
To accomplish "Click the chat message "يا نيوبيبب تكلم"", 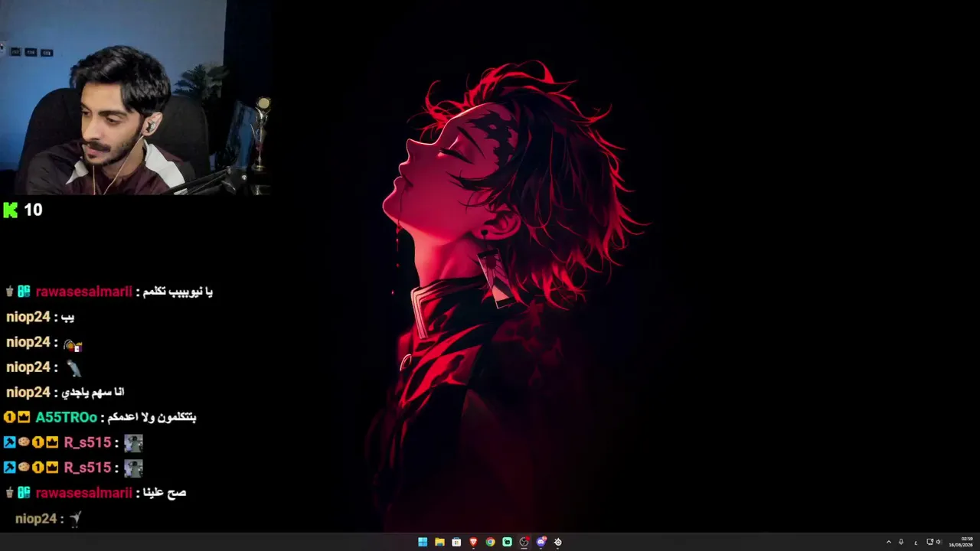I will (x=179, y=292).
